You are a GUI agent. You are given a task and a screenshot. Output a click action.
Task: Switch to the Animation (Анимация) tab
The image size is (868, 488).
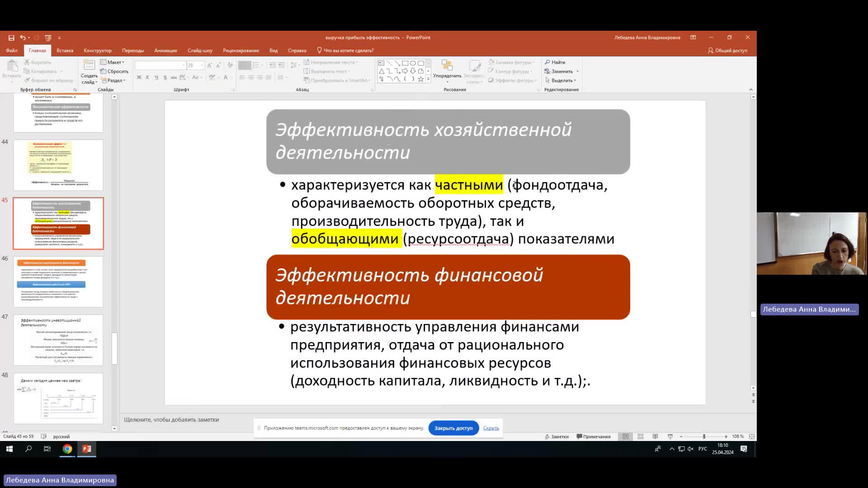pos(165,51)
